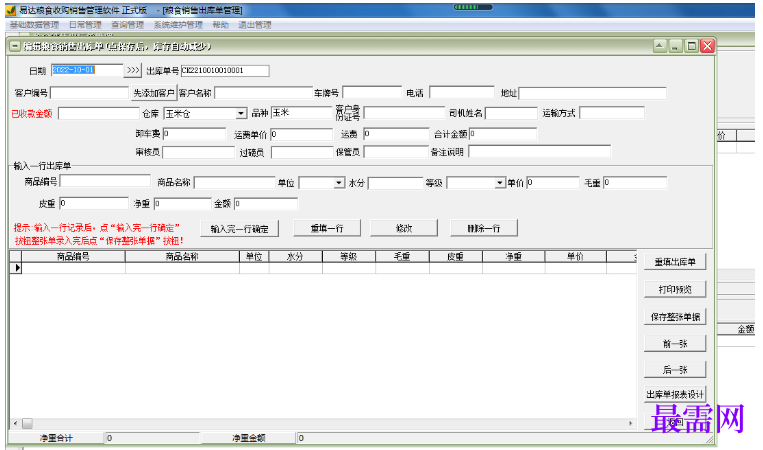Click the 商品名称 entry field
Image resolution: width=763 pixels, height=450 pixels.
point(235,182)
